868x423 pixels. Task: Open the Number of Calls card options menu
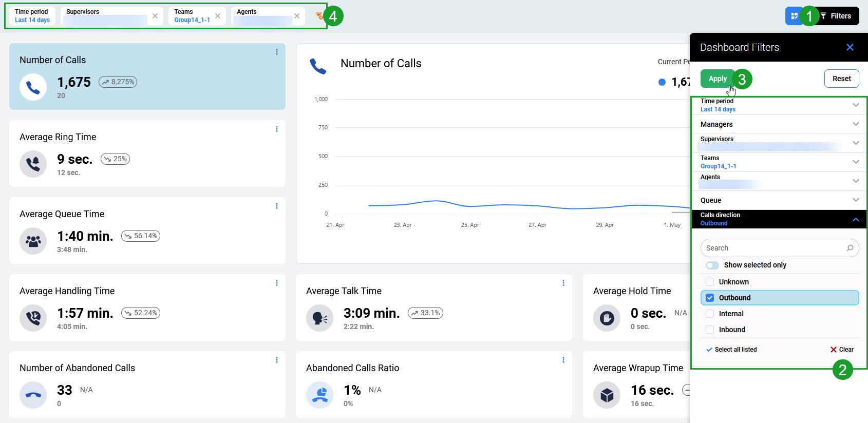point(277,52)
